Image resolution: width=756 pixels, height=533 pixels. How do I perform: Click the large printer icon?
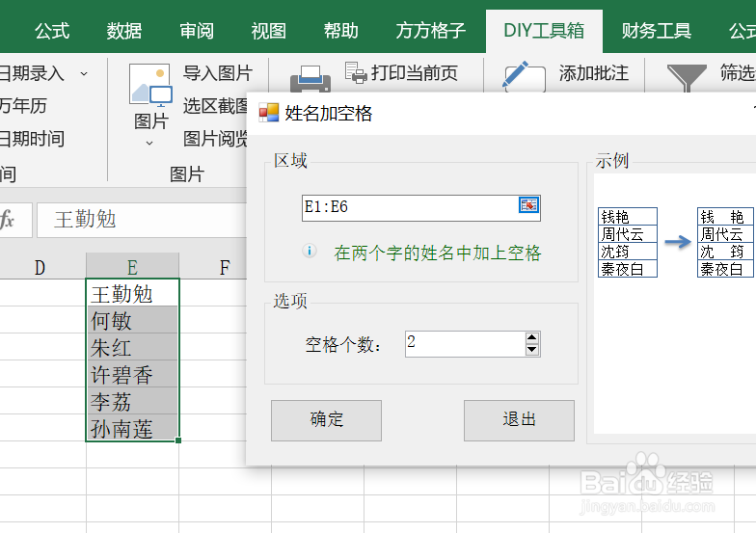[x=310, y=78]
